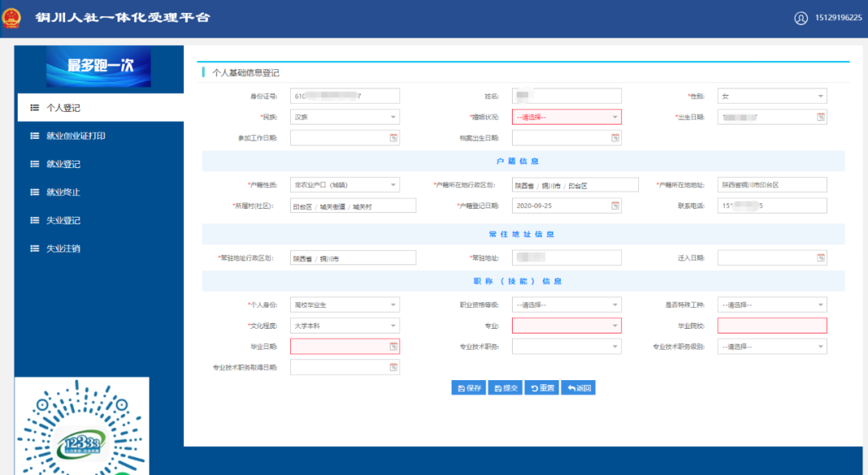
Task: Open the 文化程度 dropdown
Action: (345, 326)
